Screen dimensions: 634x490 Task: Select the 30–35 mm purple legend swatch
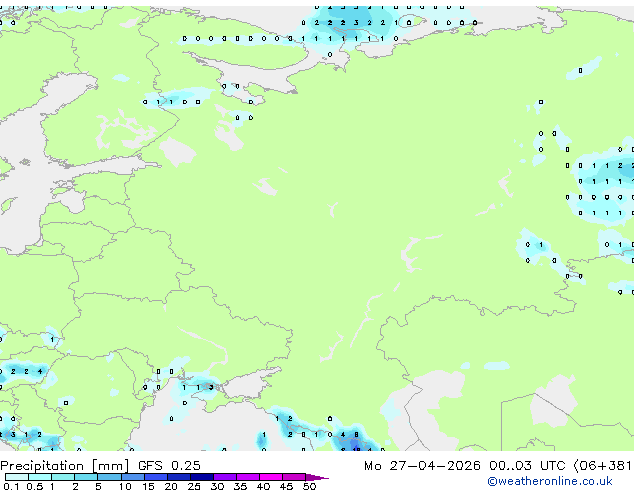[224, 477]
